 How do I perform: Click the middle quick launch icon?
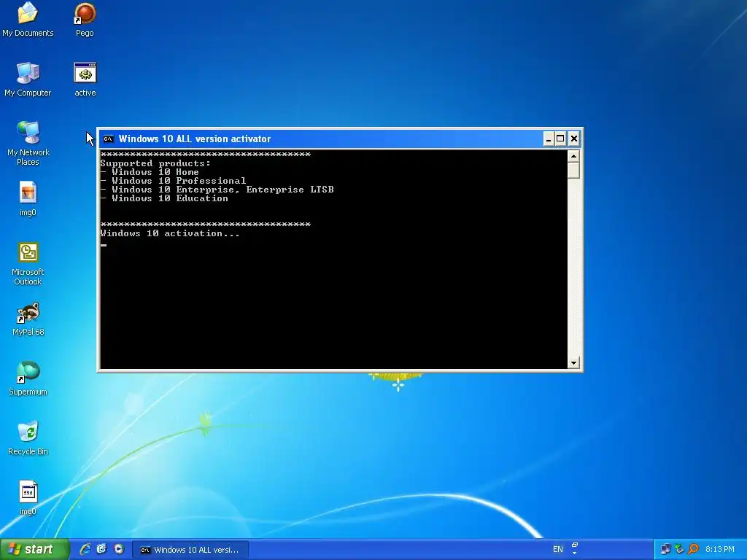click(x=101, y=549)
